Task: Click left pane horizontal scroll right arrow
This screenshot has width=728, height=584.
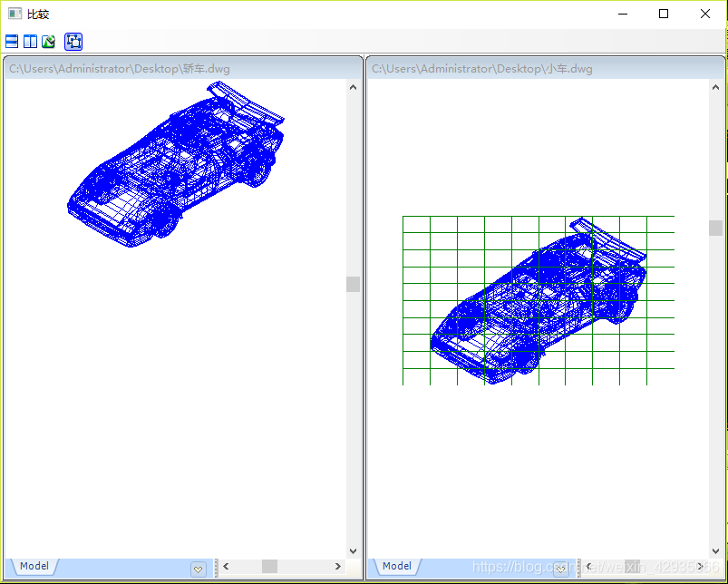Action: [x=338, y=567]
